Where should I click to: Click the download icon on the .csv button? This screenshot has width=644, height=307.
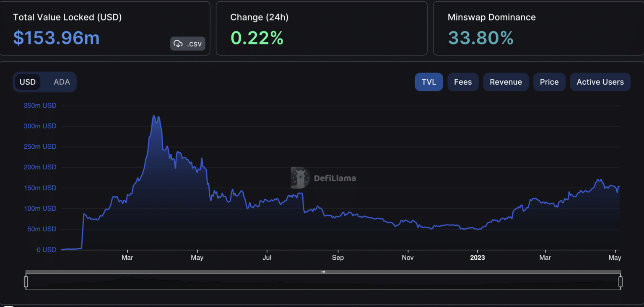178,44
